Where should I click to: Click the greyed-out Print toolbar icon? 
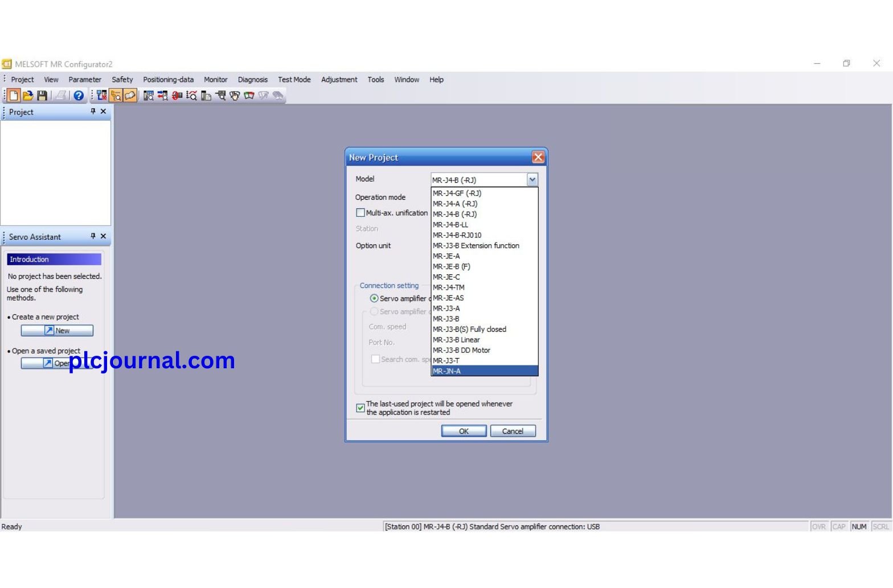[60, 96]
